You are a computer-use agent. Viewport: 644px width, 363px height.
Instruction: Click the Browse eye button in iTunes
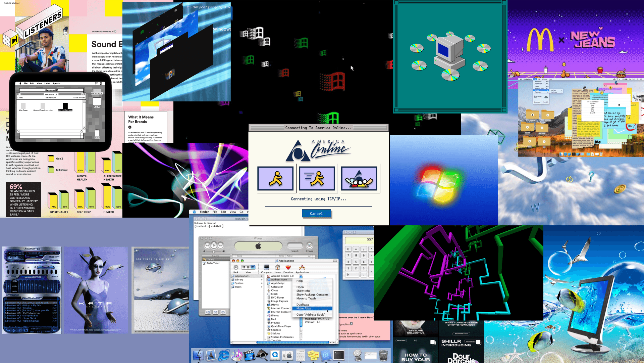coord(309,245)
